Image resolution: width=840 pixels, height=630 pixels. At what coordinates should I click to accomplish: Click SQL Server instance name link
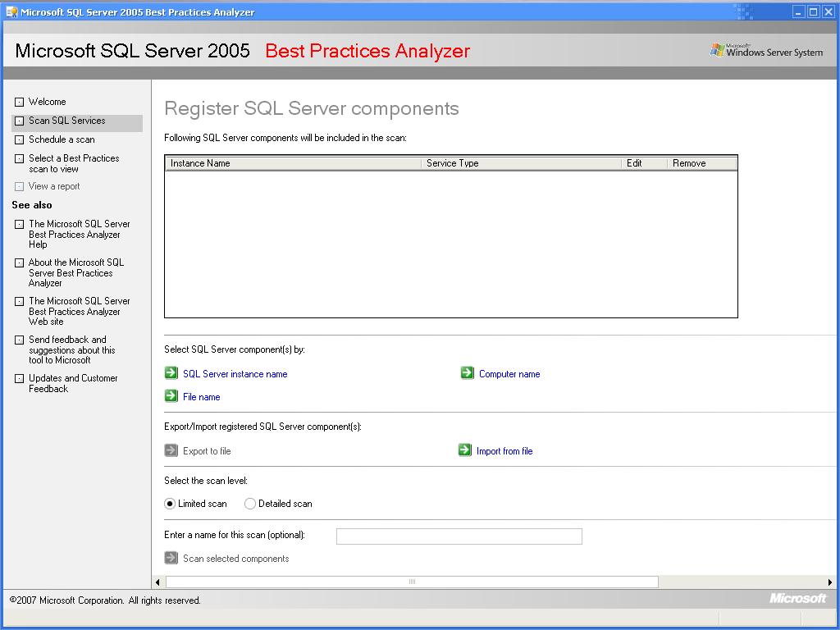tap(235, 374)
